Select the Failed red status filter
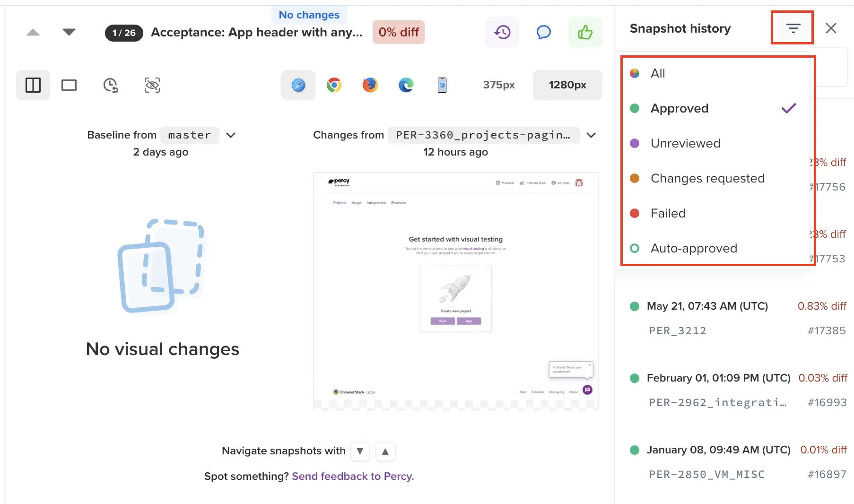This screenshot has width=854, height=504. point(668,213)
